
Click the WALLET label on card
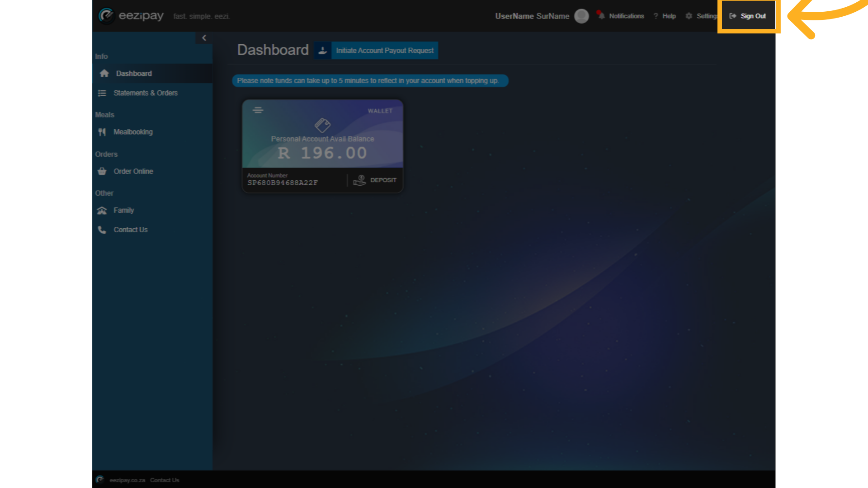click(x=380, y=111)
